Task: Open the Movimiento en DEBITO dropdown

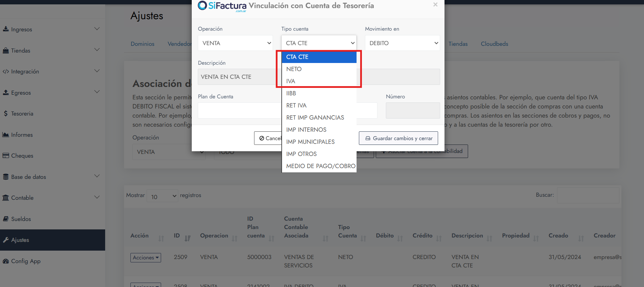Action: [x=402, y=43]
